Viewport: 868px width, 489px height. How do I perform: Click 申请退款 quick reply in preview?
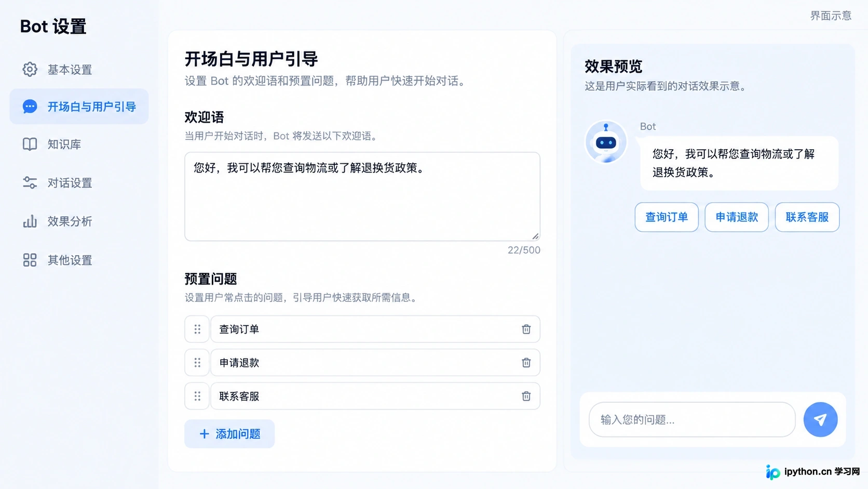tap(737, 217)
